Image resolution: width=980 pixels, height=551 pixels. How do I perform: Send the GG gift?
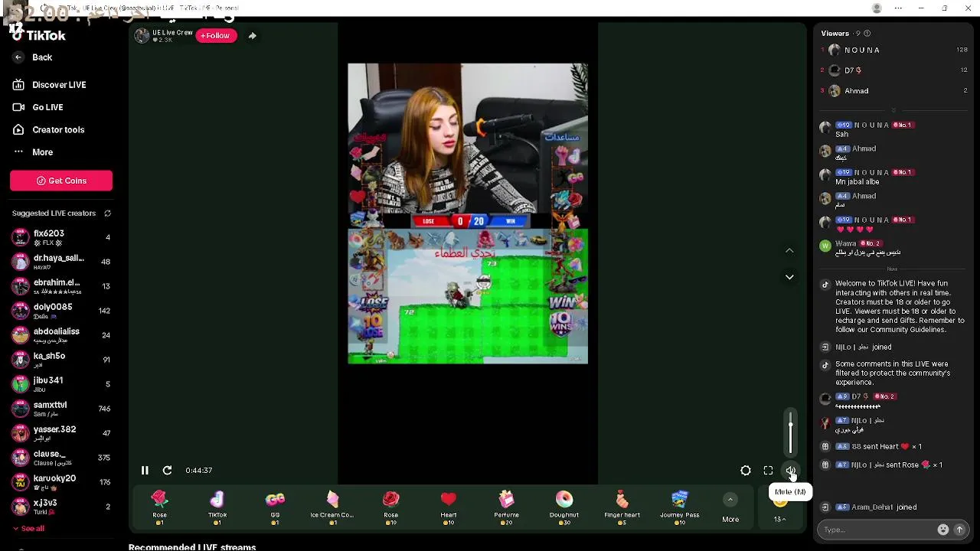point(275,508)
